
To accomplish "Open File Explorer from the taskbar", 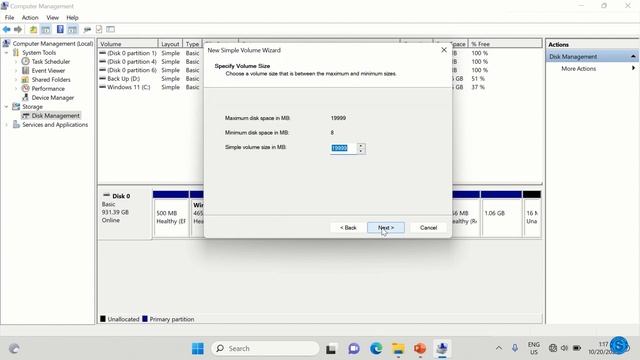I will (x=398, y=349).
